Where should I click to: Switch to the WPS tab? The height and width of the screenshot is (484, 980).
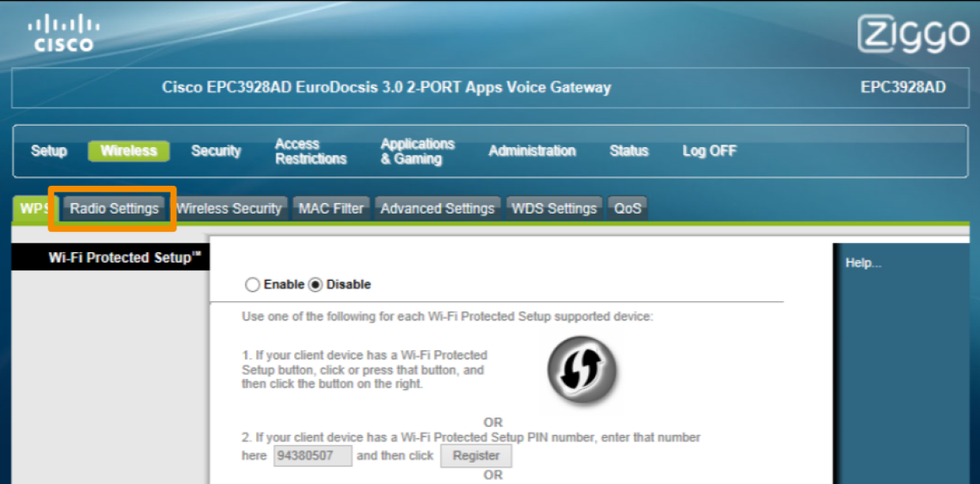pos(32,209)
